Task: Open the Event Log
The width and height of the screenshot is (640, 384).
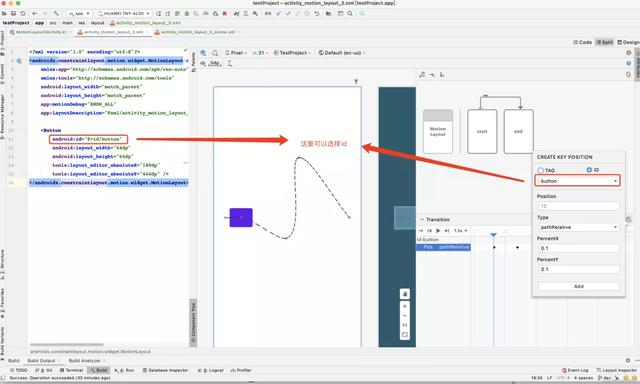Action: coord(575,370)
